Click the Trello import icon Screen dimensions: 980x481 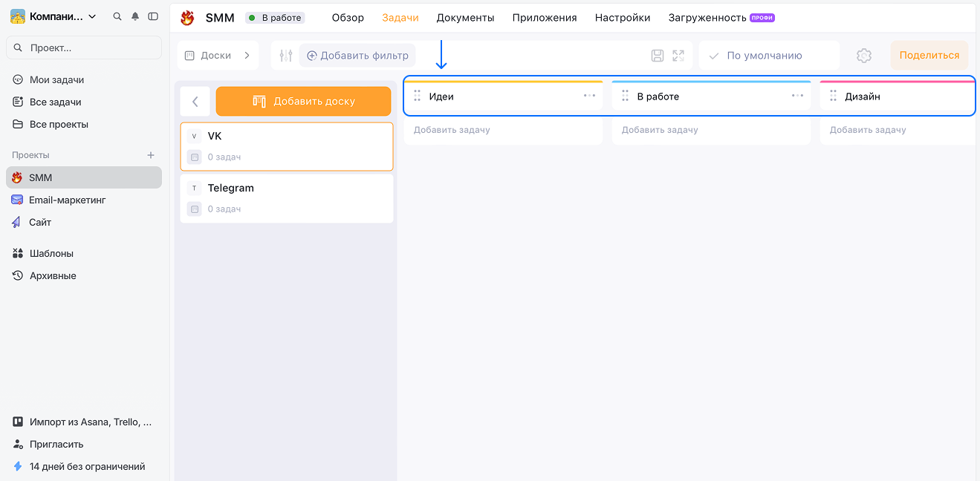[18, 422]
